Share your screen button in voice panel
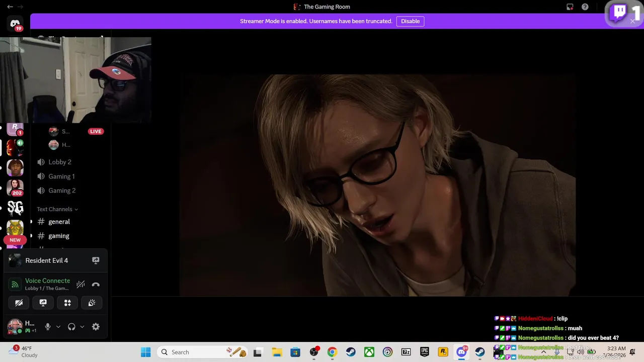 (x=43, y=303)
